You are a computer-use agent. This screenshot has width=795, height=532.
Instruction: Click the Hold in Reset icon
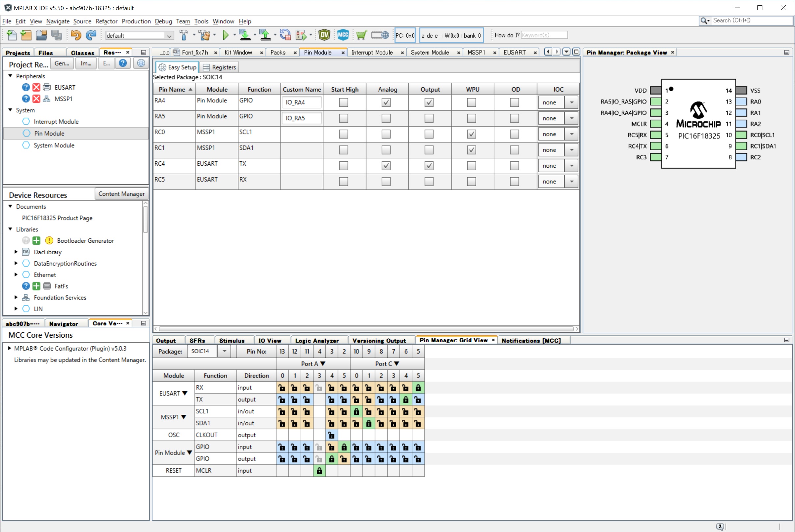click(x=285, y=35)
